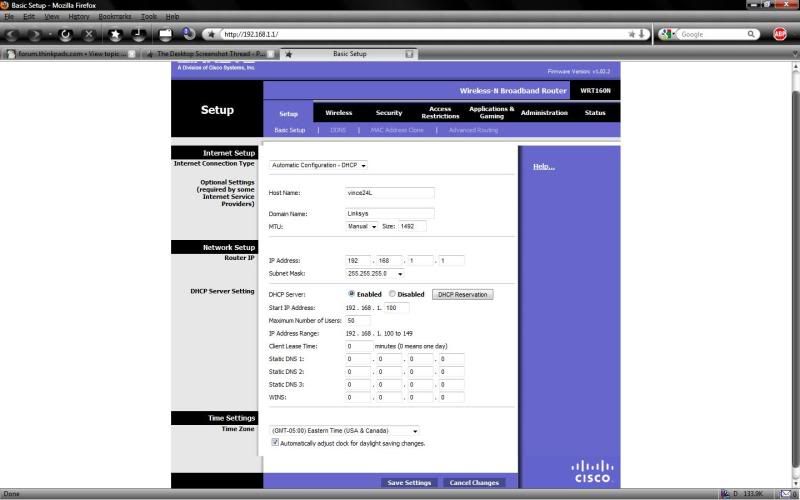Toggle automatic daylight saving adjustment checkbox

pyautogui.click(x=275, y=442)
